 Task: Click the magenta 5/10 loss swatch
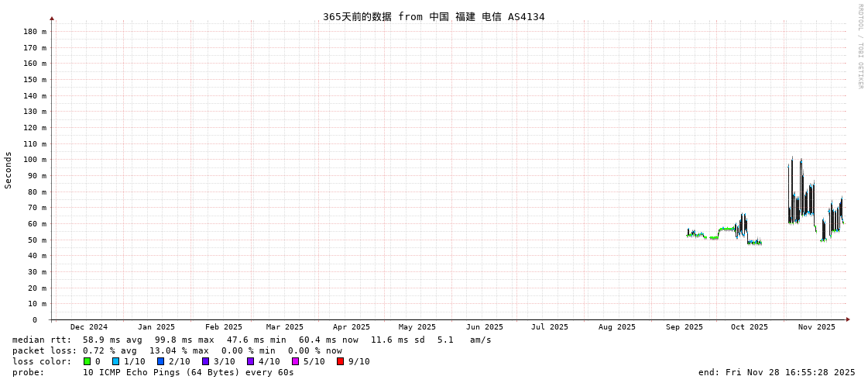point(296,361)
